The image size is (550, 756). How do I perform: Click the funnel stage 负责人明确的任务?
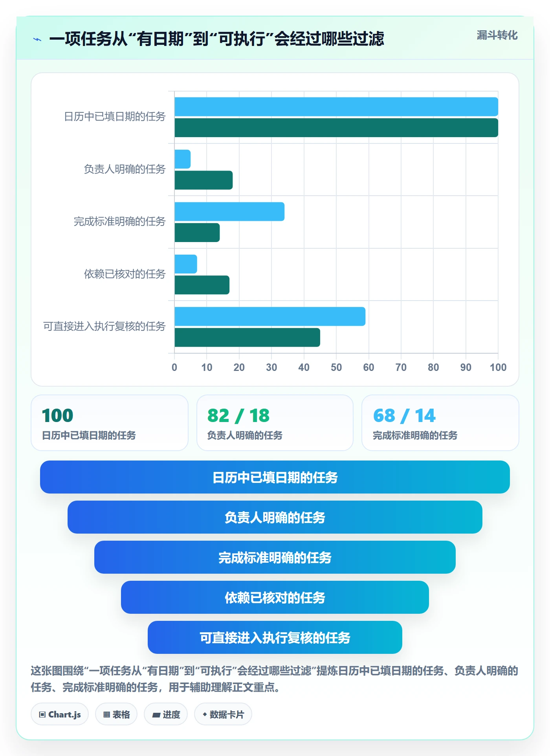[275, 517]
